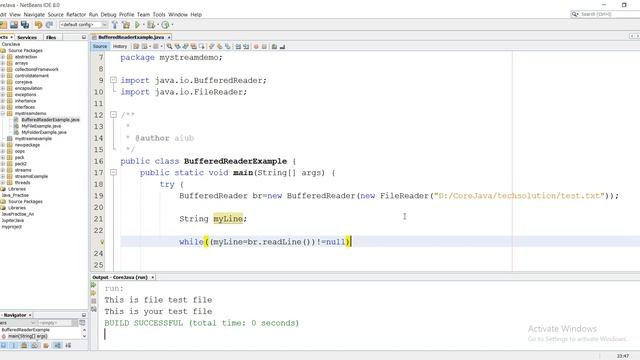
Task: Toggle Highlight Search icon in editor toolbar
Action: click(x=193, y=47)
